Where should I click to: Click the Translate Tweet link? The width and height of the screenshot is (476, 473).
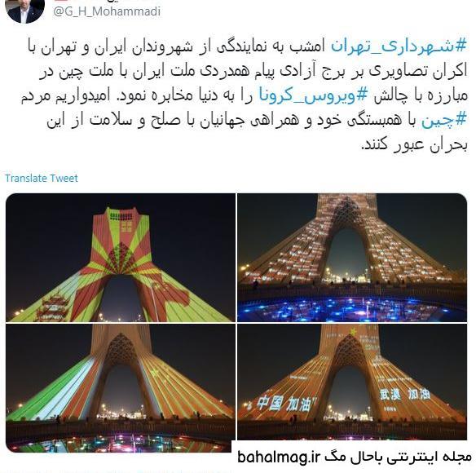tap(42, 178)
